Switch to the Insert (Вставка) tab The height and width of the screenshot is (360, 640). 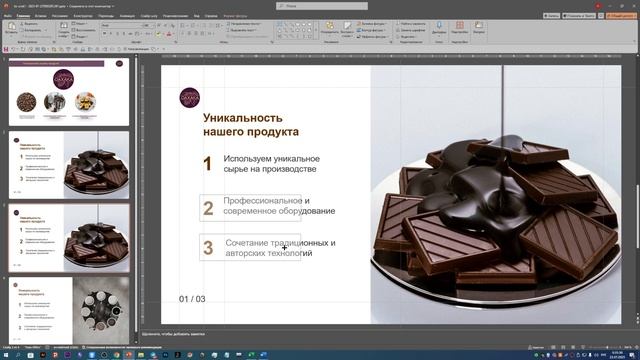40,16
